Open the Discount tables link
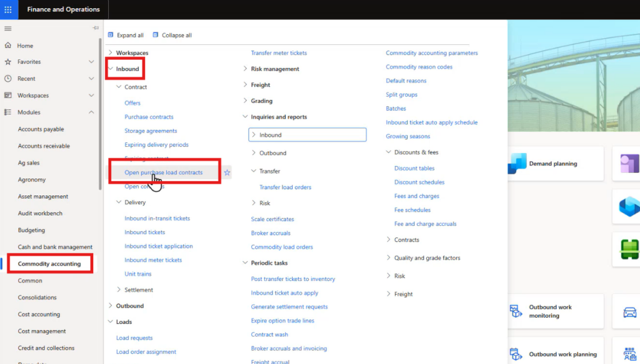The image size is (640, 364). tap(414, 169)
